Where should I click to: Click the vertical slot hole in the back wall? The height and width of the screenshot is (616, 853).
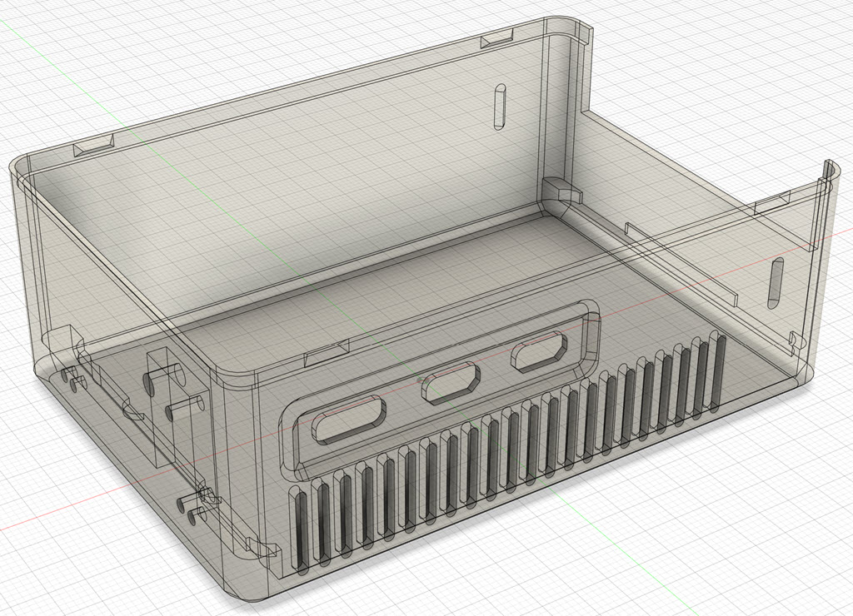pyautogui.click(x=500, y=107)
